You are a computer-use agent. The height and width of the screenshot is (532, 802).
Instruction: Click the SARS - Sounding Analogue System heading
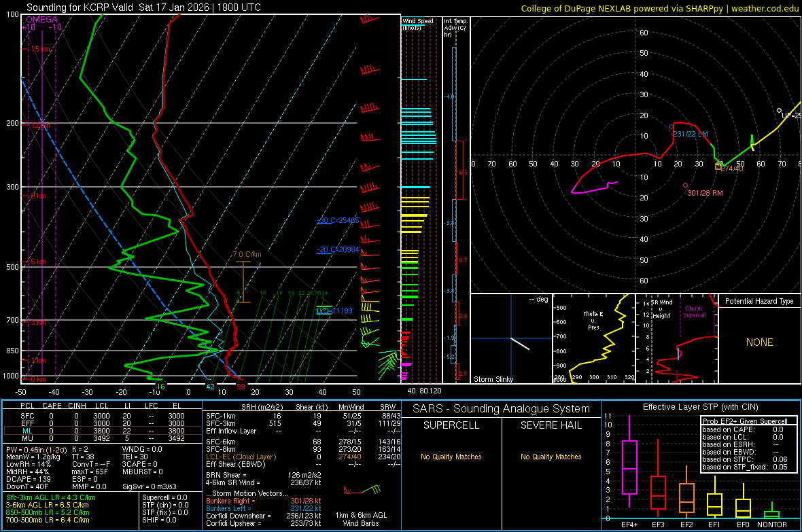tap(501, 409)
